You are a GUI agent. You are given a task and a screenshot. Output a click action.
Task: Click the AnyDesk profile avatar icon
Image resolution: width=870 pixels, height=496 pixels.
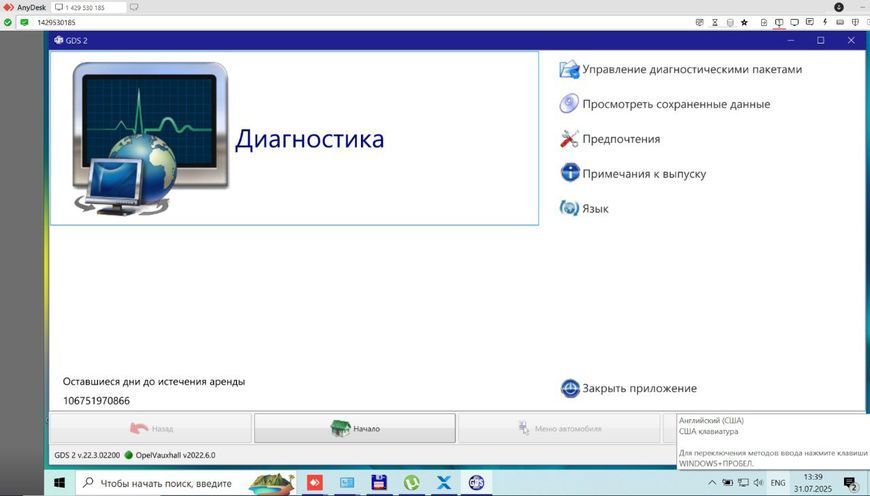(x=839, y=7)
